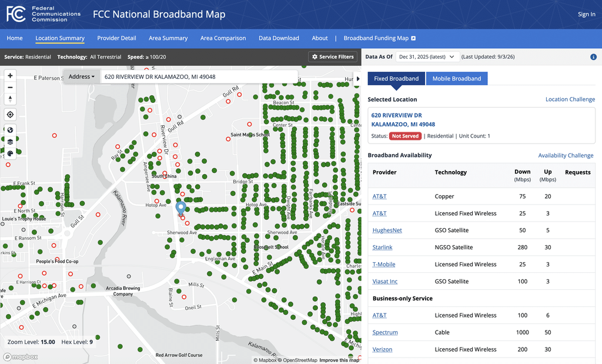
Task: Open the info icon beside Last Updated
Action: 593,57
